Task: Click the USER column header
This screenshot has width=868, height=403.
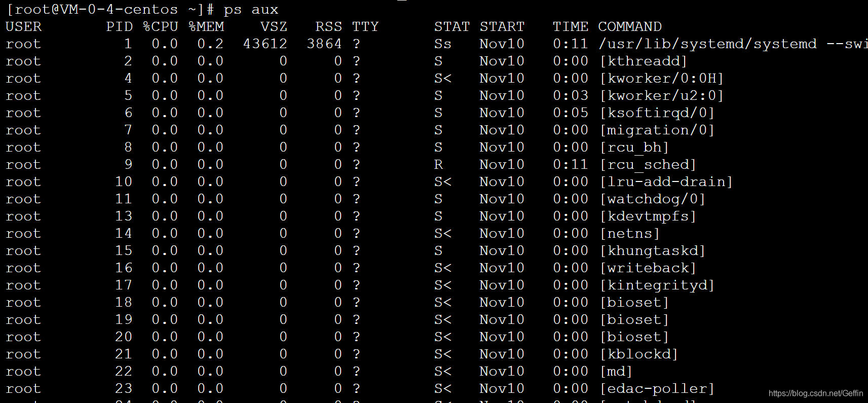Action: point(23,26)
